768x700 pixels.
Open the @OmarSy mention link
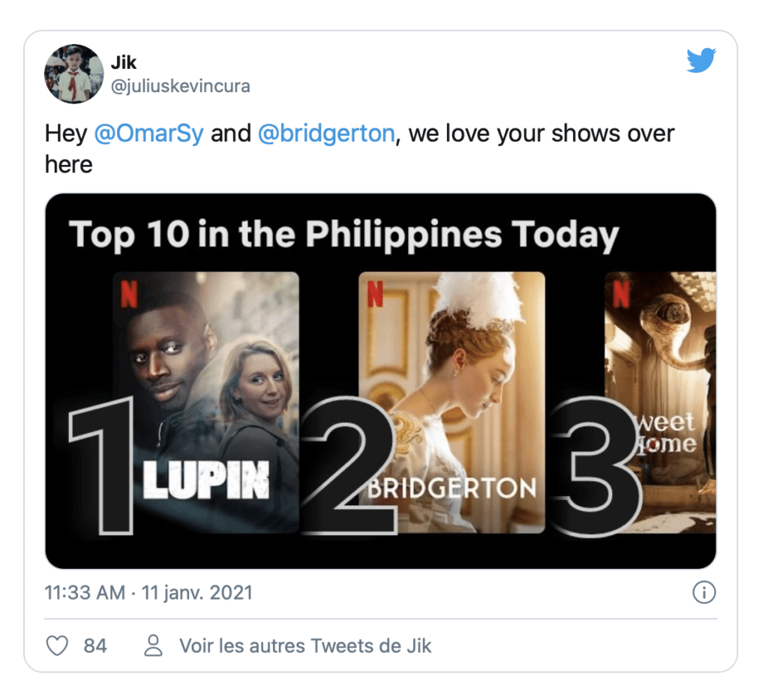148,133
